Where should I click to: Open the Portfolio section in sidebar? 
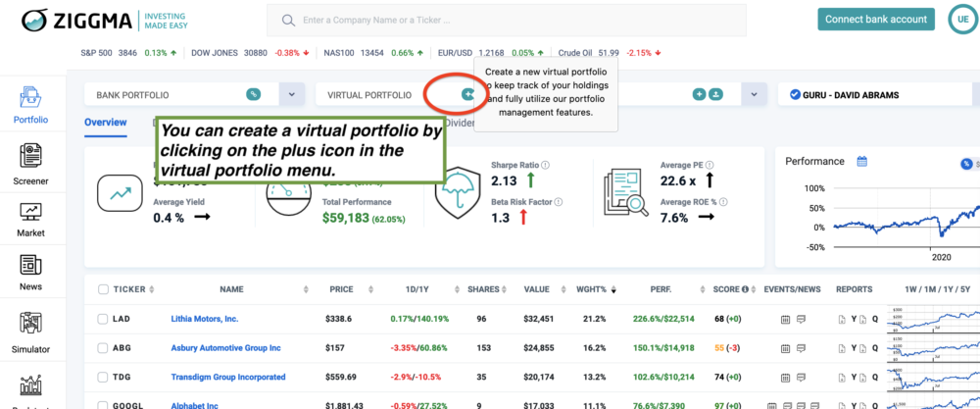pos(31,105)
